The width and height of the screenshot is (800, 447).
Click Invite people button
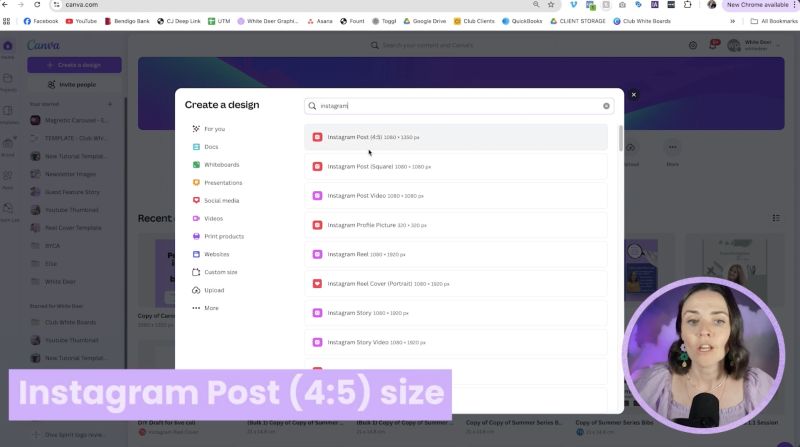tap(74, 85)
